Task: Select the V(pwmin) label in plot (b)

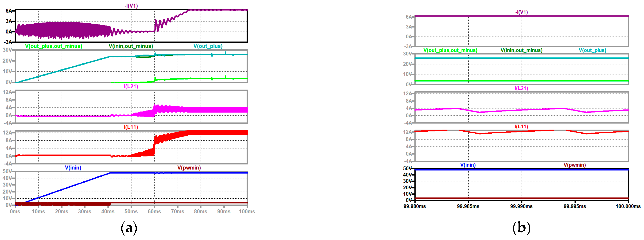Action: click(575, 165)
